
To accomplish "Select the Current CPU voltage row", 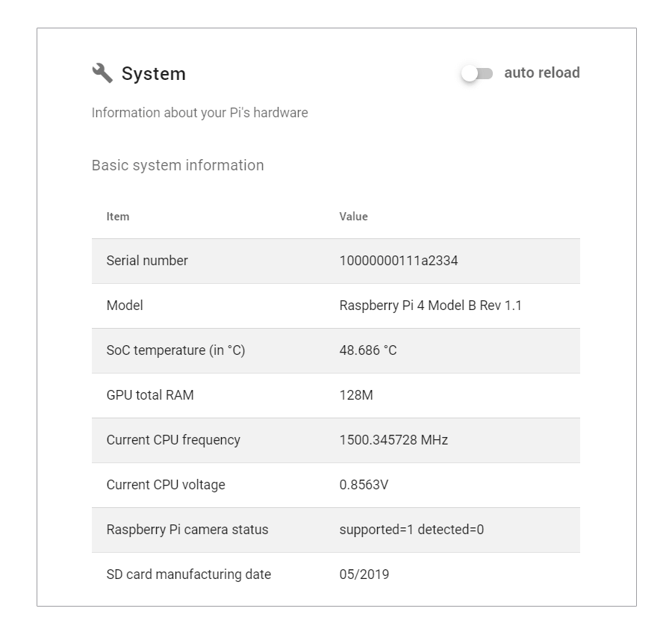I will tap(166, 485).
